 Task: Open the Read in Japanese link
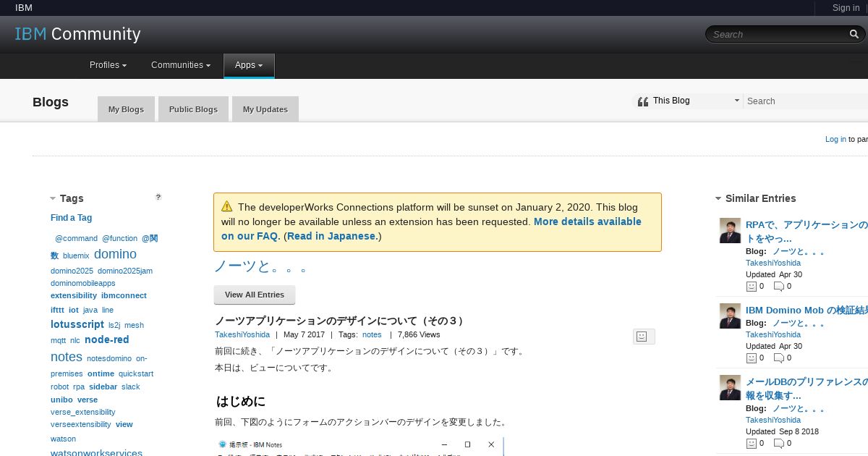click(x=332, y=236)
